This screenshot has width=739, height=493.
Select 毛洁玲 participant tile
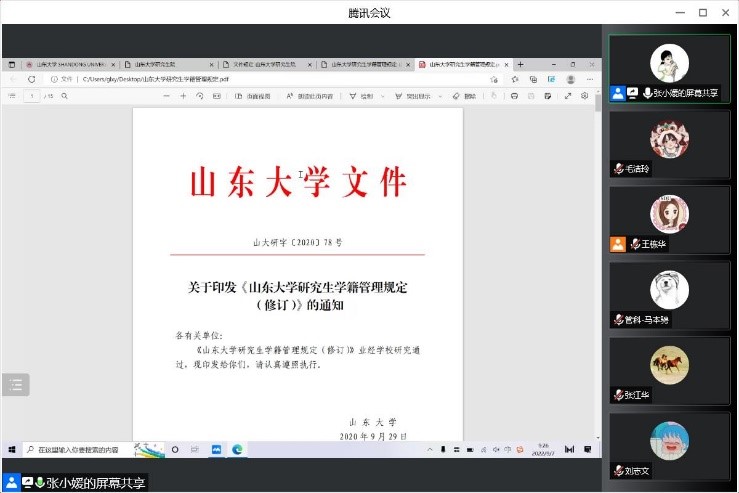pyautogui.click(x=669, y=145)
